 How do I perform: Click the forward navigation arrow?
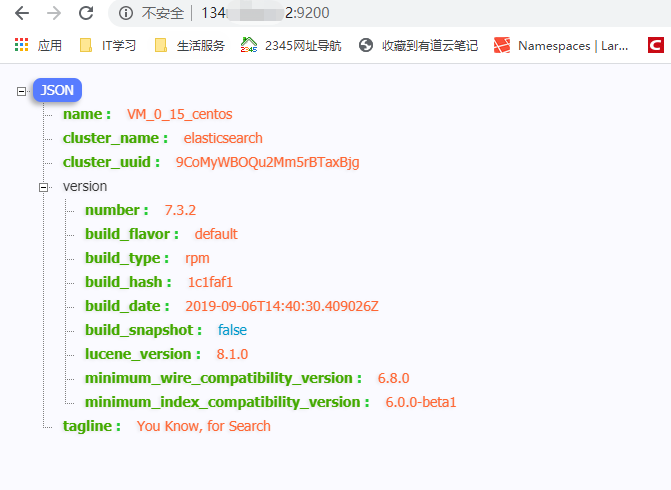click(x=54, y=13)
